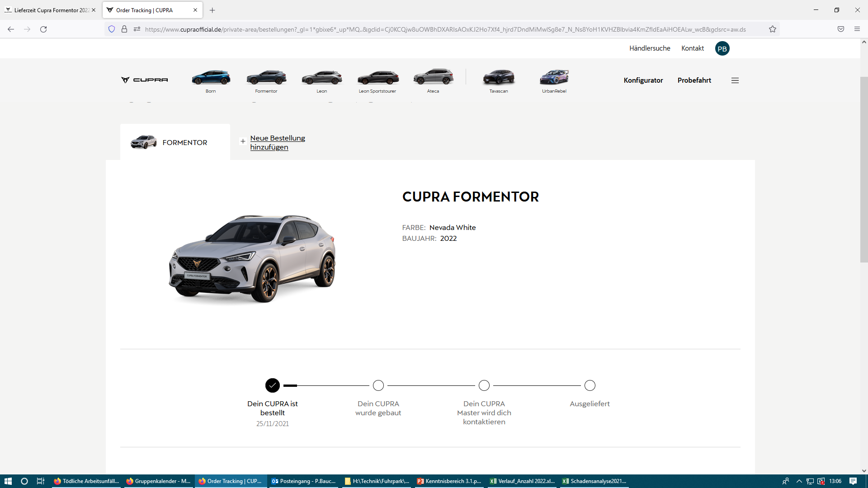Click the 'Dein CUPRA wurde gebaut' step circle
Viewport: 868px width, 488px height.
[378, 385]
